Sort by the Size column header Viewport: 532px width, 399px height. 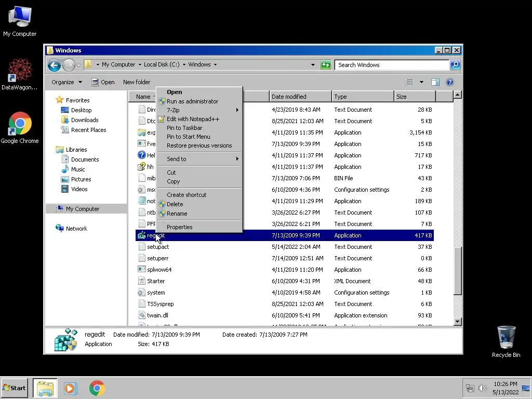(x=415, y=97)
